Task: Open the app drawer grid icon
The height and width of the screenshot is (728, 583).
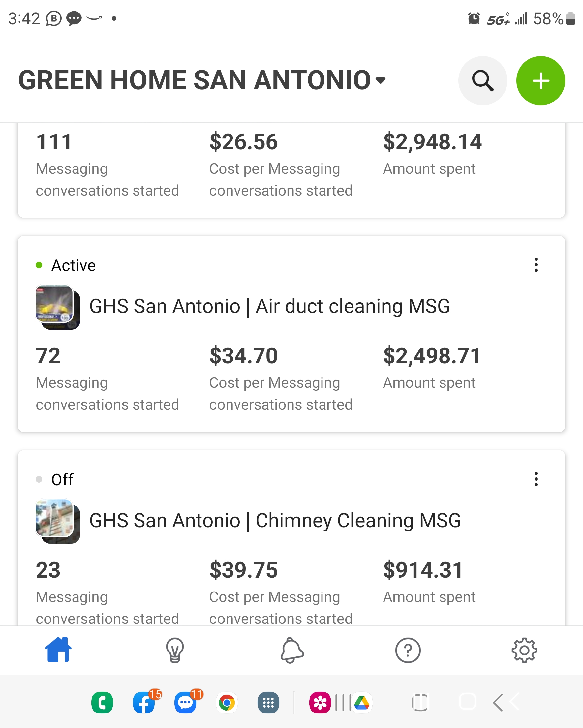Action: (x=268, y=703)
